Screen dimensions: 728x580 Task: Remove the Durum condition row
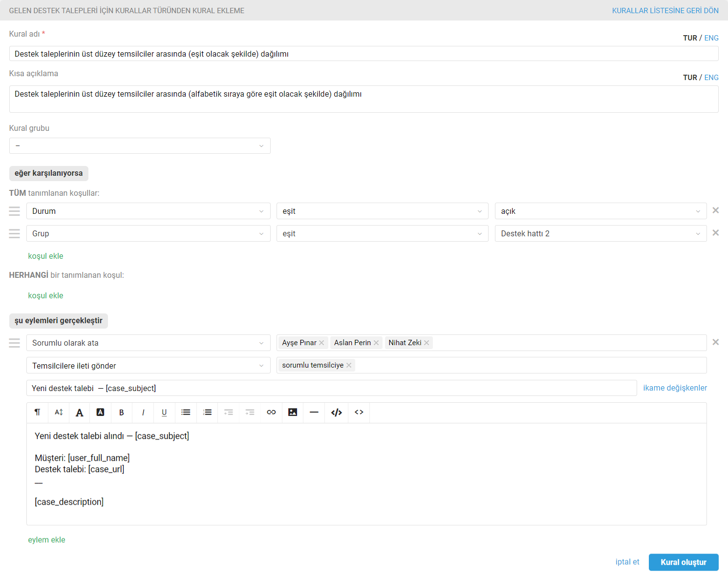click(x=716, y=210)
